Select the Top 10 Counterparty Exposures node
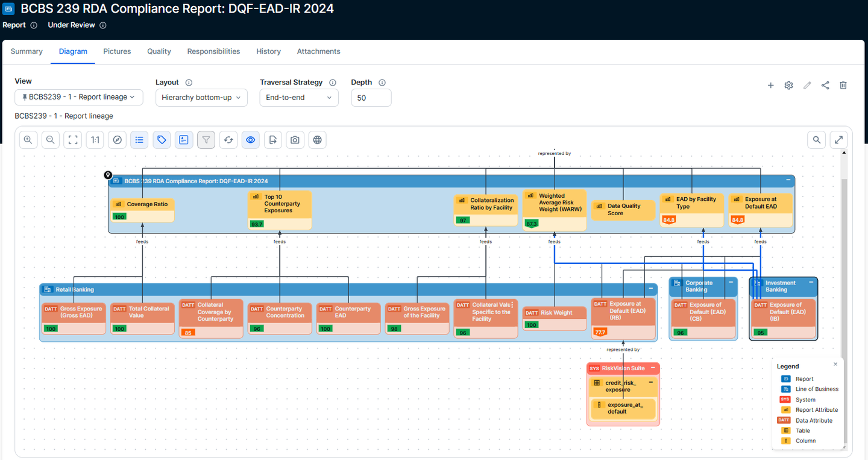Viewport: 868px width, 460px height. coord(280,210)
